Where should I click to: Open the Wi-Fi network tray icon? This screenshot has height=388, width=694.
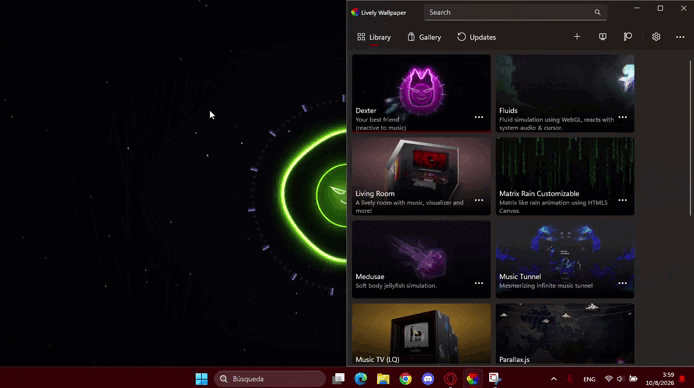[609, 379]
